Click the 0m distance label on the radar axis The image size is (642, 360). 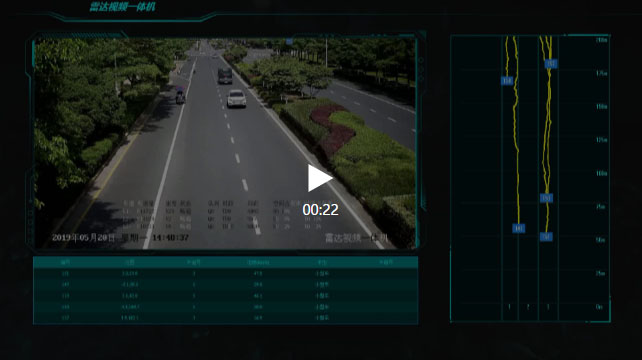(599, 307)
